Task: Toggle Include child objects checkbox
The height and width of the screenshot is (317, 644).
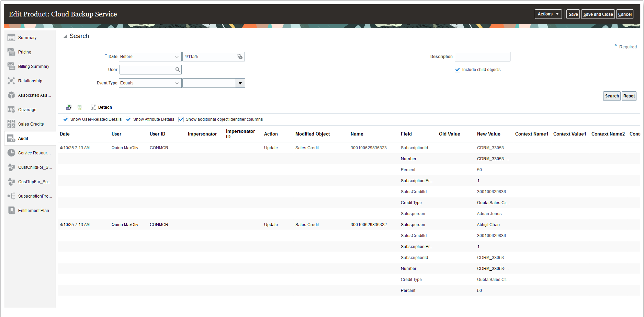Action: 457,70
